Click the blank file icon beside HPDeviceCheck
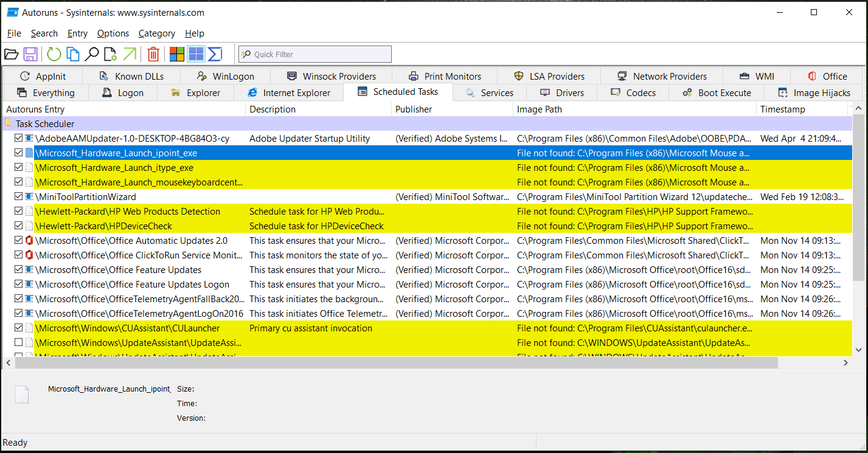The width and height of the screenshot is (868, 453). [29, 226]
